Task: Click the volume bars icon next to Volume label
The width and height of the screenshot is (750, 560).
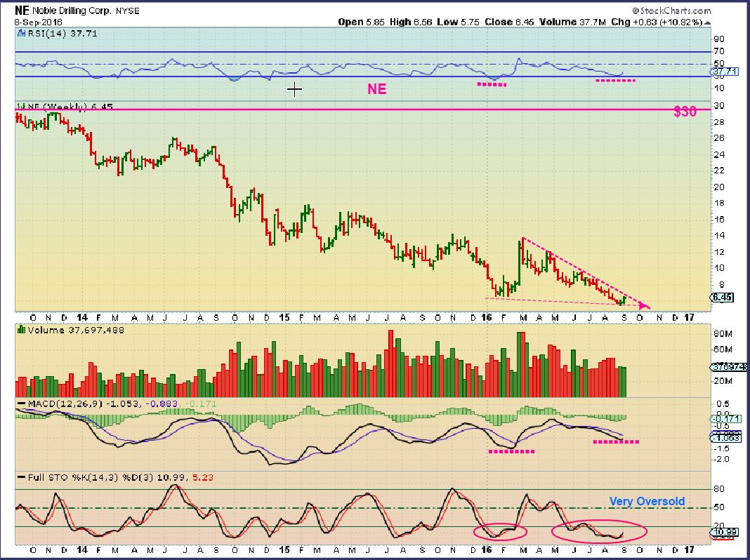Action: click(x=21, y=329)
